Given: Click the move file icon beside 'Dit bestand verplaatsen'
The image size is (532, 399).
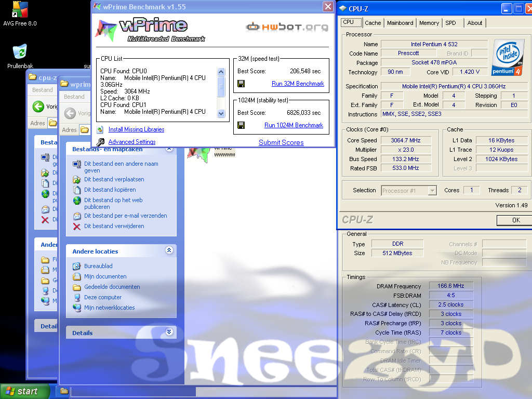Looking at the screenshot, I should coord(77,179).
